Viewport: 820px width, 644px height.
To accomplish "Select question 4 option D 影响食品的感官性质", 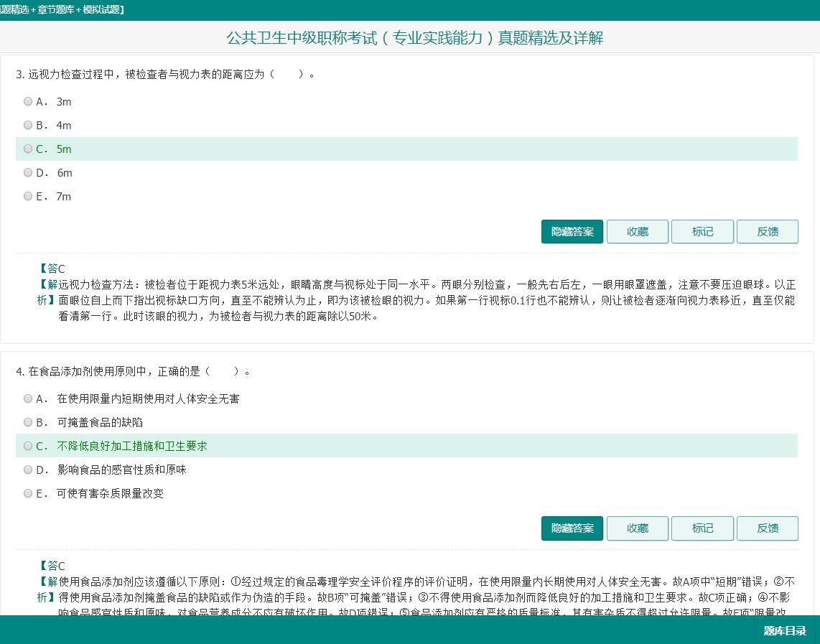I will coord(28,470).
